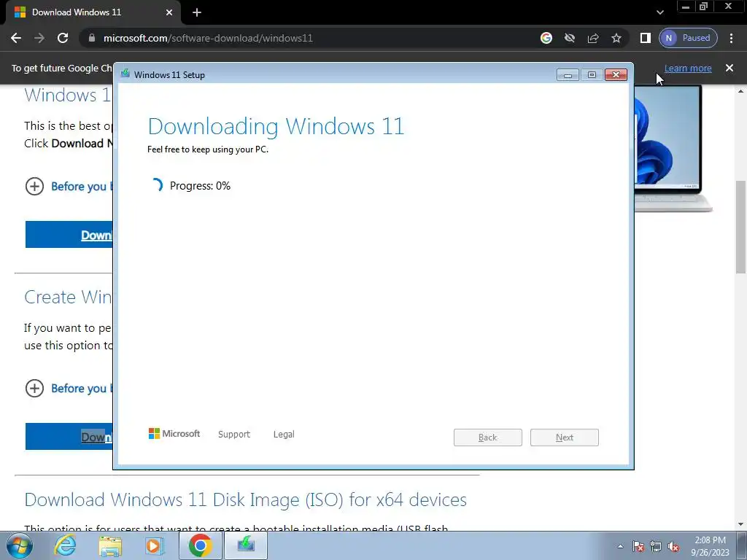
Task: Open File Explorer from taskbar
Action: [x=110, y=545]
